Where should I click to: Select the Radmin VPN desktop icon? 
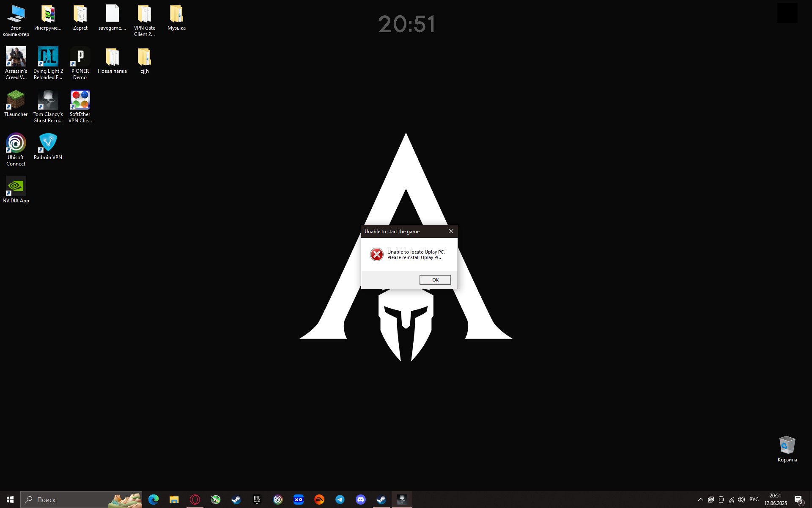pyautogui.click(x=48, y=146)
